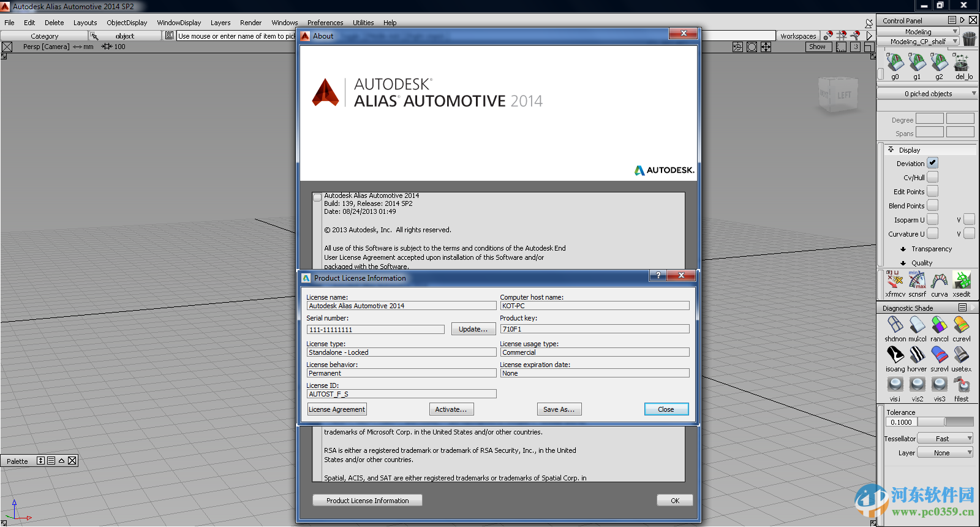Select the vis1 visualization shader

tap(895, 385)
